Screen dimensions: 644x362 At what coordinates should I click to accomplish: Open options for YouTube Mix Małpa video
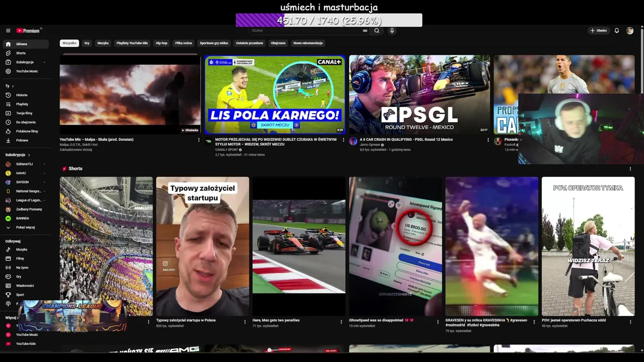pos(199,140)
